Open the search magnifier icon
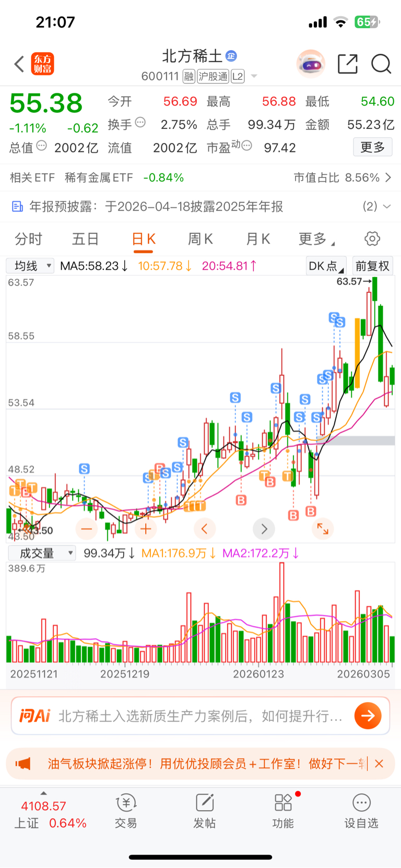This screenshot has height=868, width=401. click(x=381, y=64)
